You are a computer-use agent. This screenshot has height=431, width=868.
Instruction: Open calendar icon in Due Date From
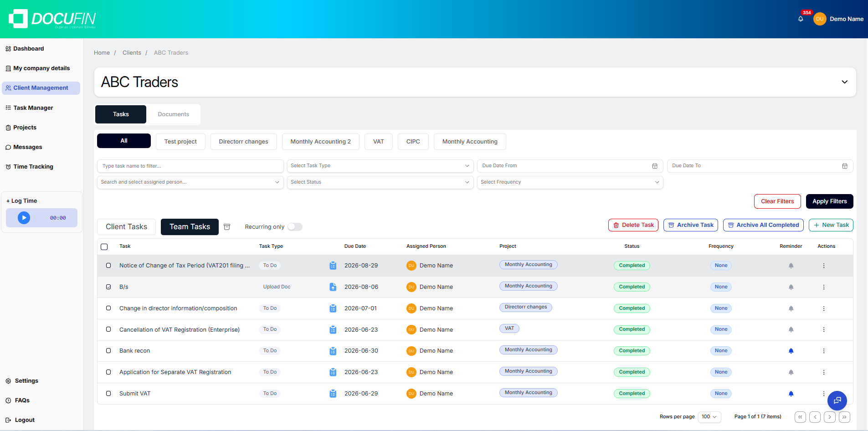(655, 166)
